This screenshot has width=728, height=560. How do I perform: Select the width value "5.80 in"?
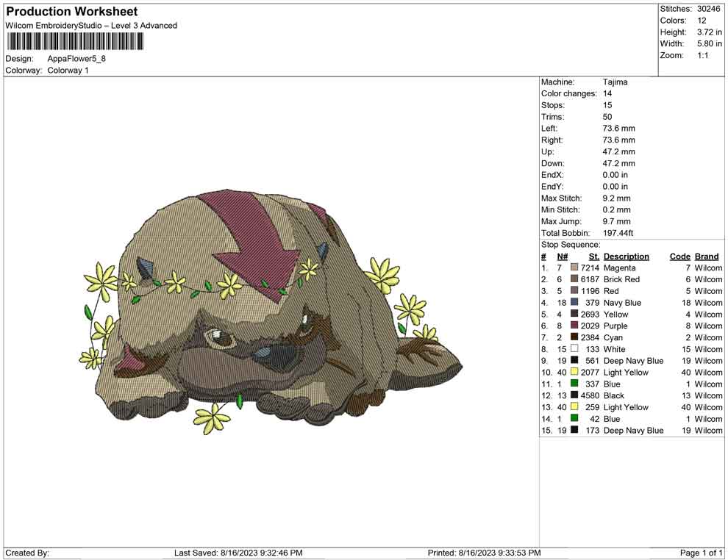(709, 43)
